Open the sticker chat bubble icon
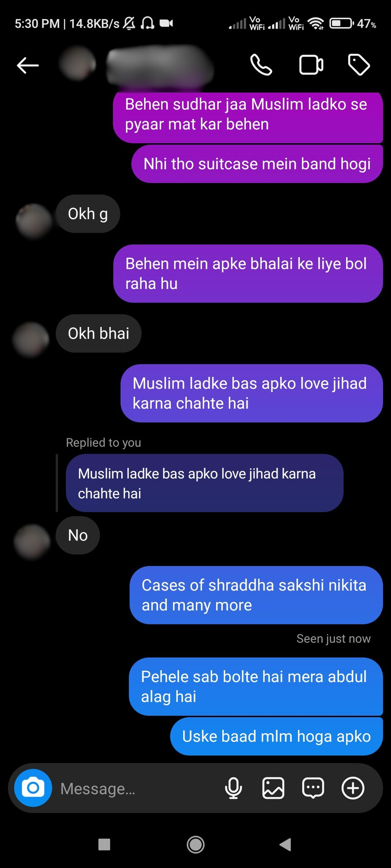The width and height of the screenshot is (391, 868). tap(313, 788)
